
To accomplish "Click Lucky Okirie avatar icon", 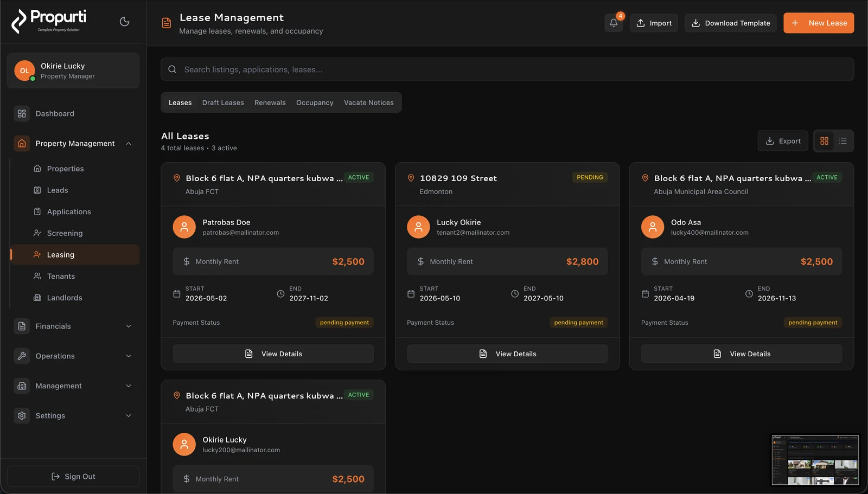I will (418, 227).
